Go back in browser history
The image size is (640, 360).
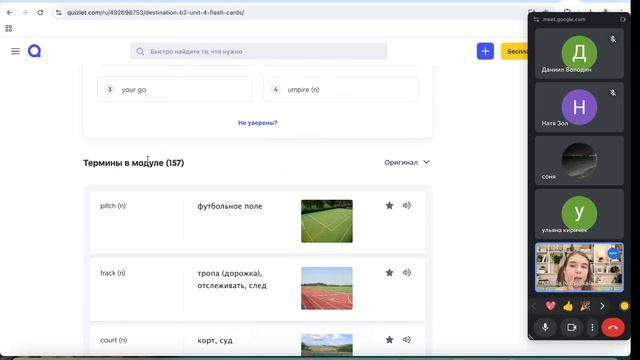coord(9,13)
